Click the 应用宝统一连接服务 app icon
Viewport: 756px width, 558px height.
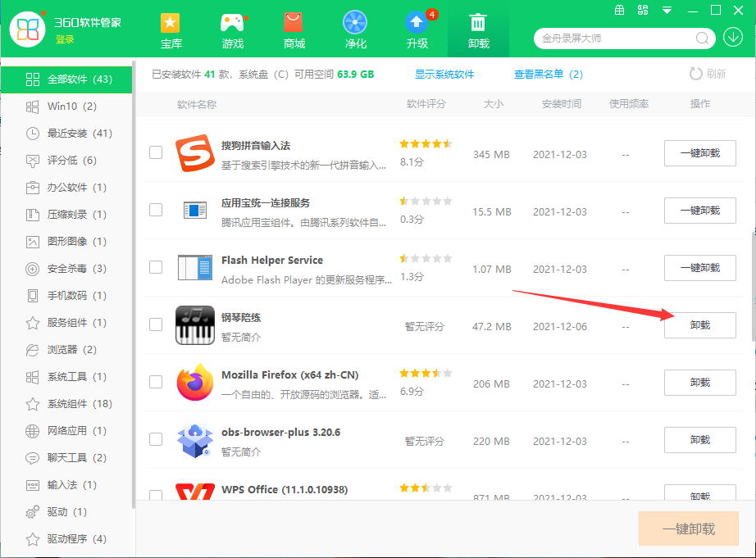(x=195, y=210)
